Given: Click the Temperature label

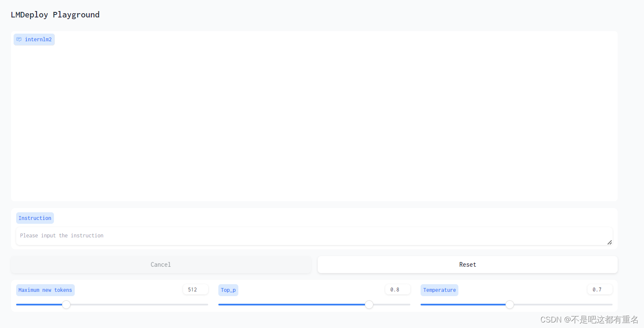Looking at the screenshot, I should (439, 290).
